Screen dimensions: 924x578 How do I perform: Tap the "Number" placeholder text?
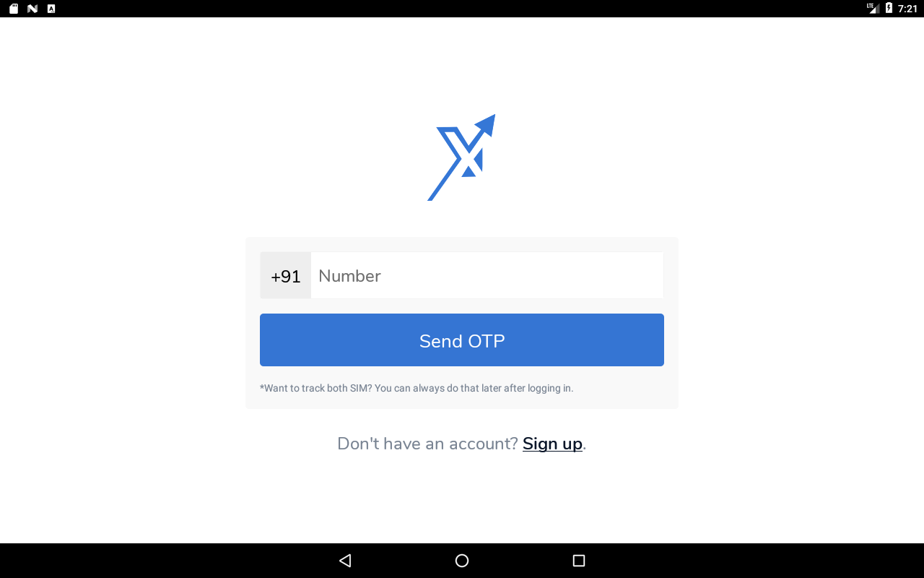[349, 276]
